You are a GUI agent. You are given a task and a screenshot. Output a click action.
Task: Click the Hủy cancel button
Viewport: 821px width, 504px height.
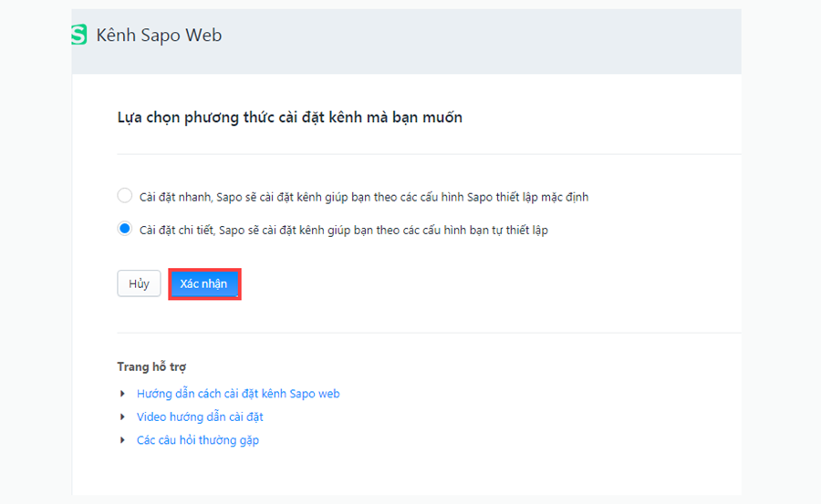[139, 283]
